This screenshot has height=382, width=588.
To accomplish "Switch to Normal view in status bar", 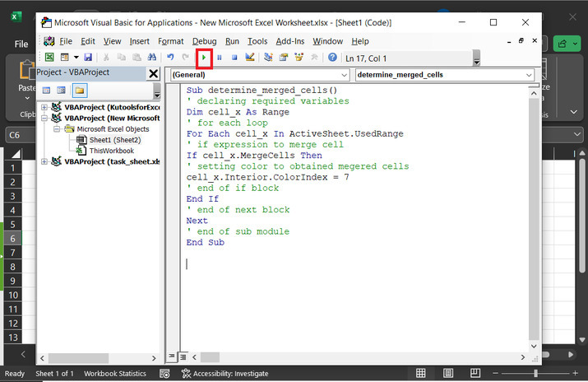I will click(421, 373).
